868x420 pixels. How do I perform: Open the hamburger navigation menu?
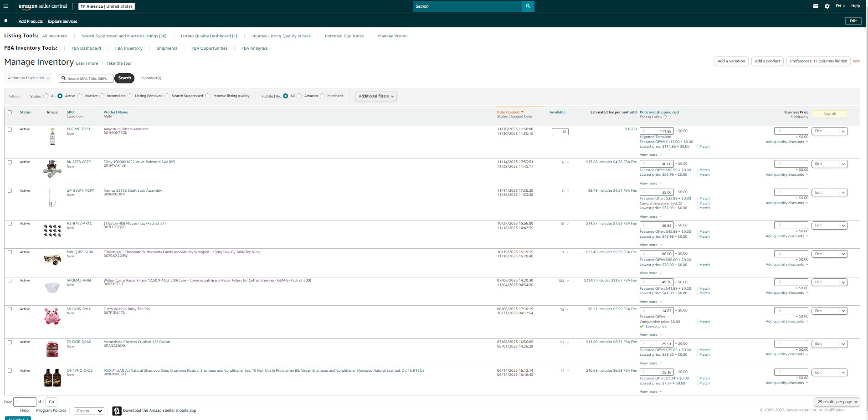[5, 6]
